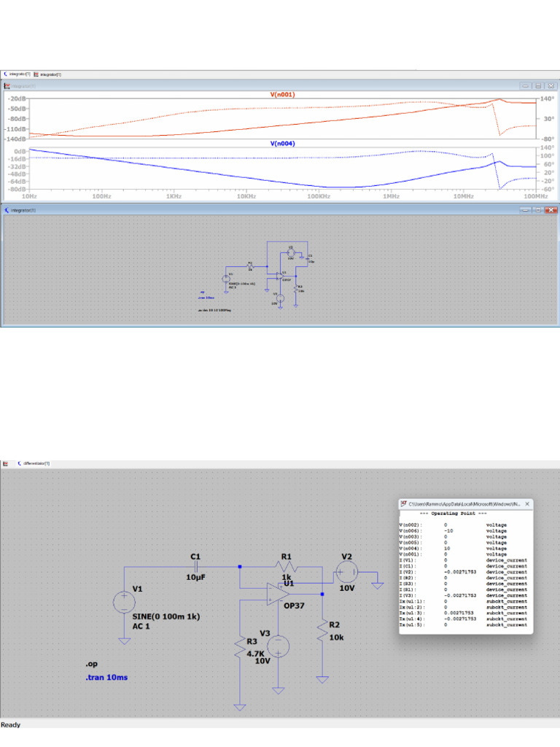Click the 10k value of R2
Image resolution: width=560 pixels, height=747 pixels.
click(x=336, y=637)
